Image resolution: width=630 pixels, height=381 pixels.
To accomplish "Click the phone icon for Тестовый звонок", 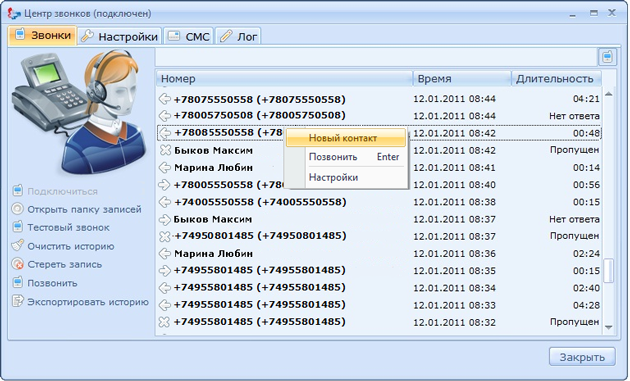I will click(18, 227).
